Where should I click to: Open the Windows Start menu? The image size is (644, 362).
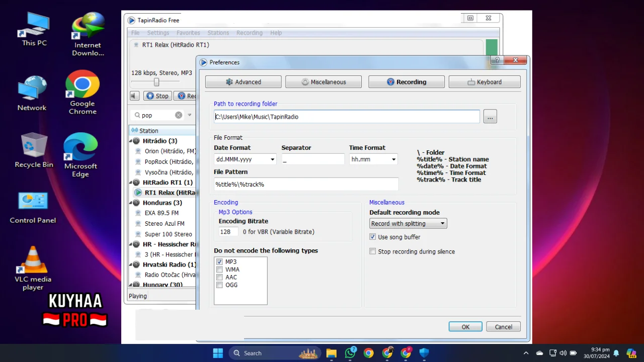coord(218,353)
